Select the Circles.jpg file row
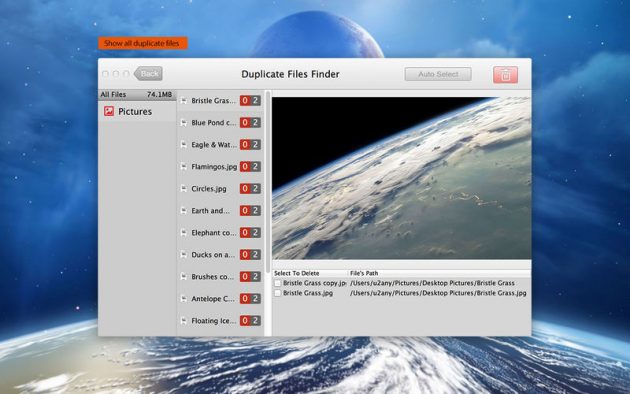Viewport: 630px width, 394px height. point(220,188)
